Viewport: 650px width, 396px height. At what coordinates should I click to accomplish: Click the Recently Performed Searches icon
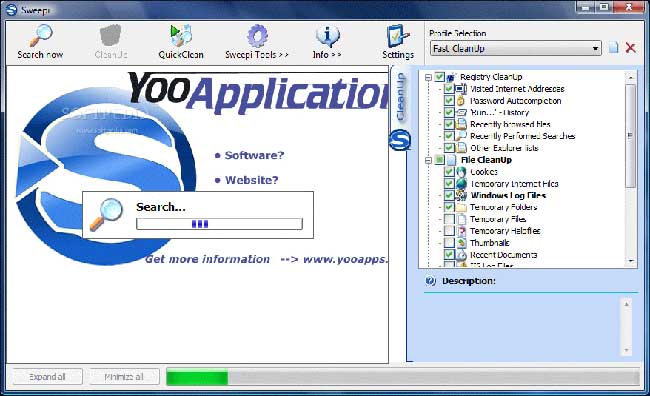click(461, 136)
